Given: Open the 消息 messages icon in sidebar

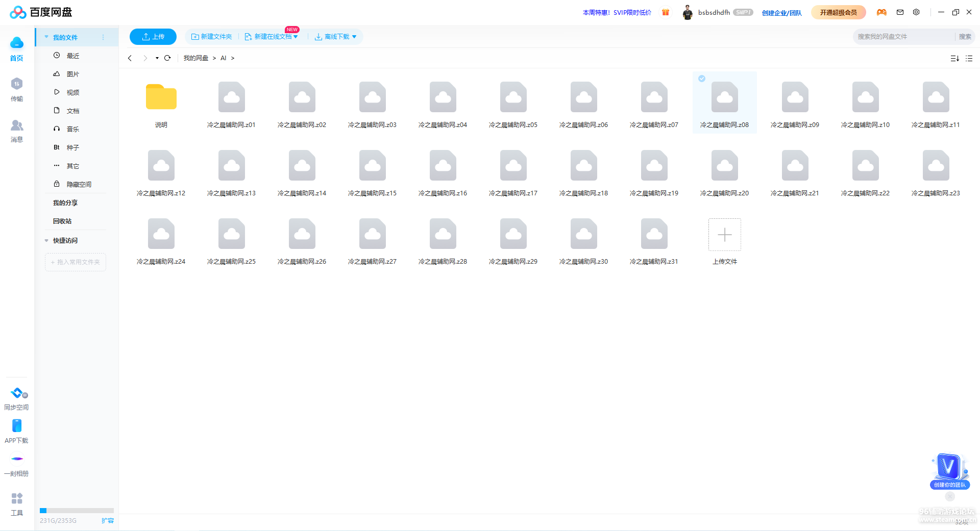Looking at the screenshot, I should coord(17,125).
